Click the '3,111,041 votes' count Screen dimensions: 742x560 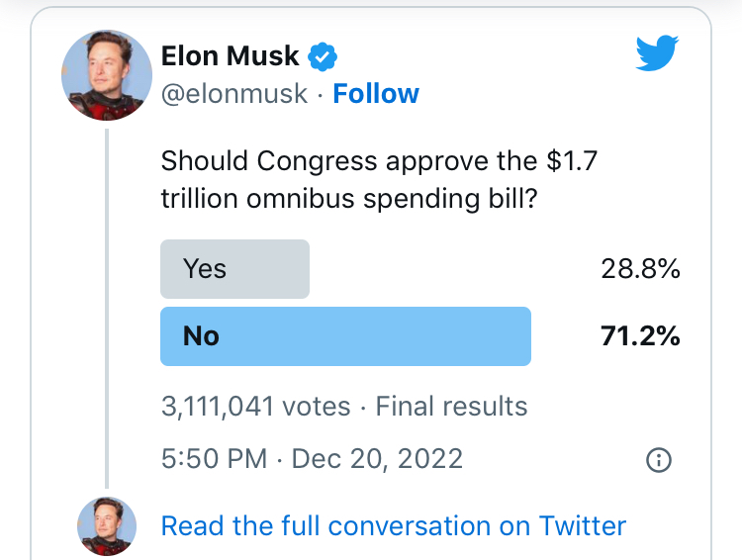coord(255,407)
